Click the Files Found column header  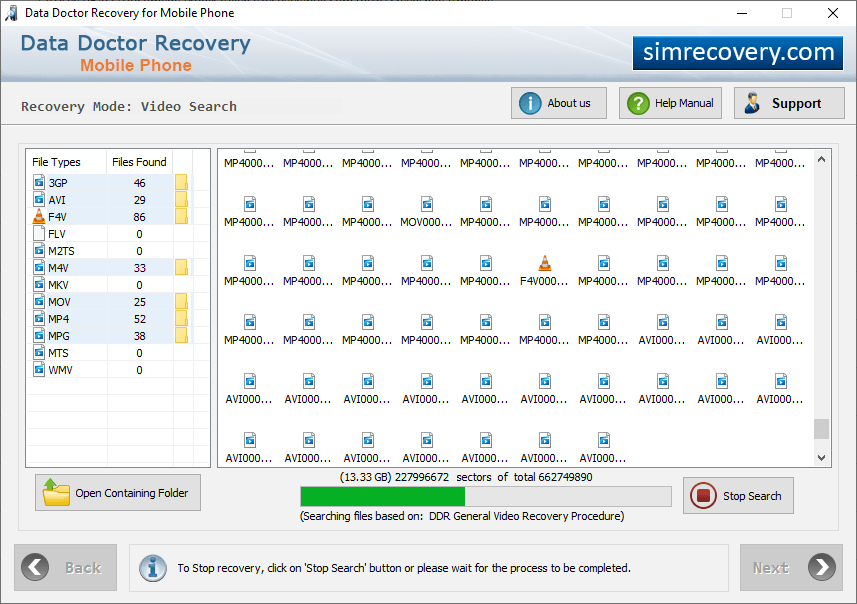[x=139, y=162]
